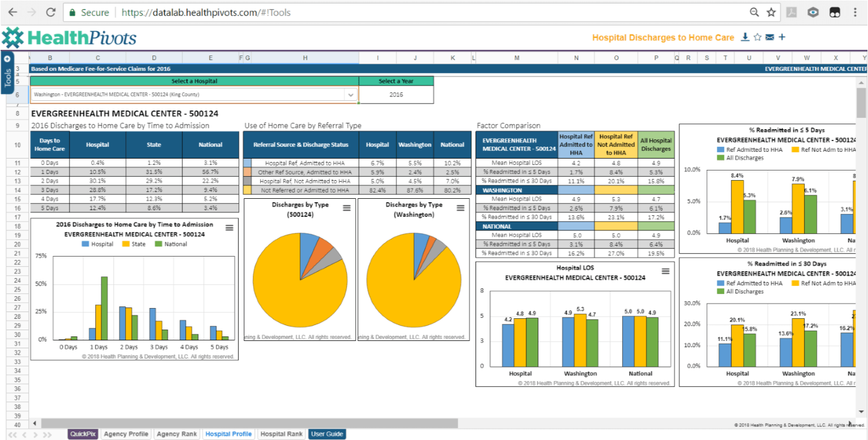868x440 pixels.
Task: Click the tall green National bar at 1 Days
Action: click(104, 308)
